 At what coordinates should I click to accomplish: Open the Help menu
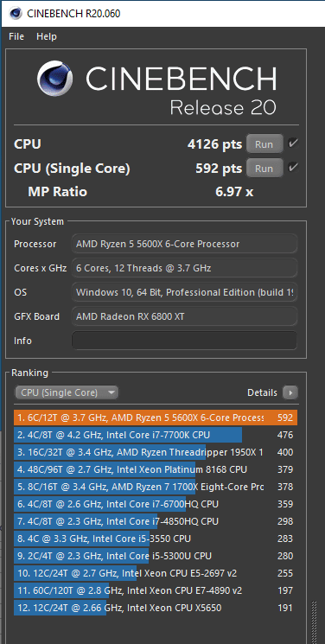click(x=47, y=36)
